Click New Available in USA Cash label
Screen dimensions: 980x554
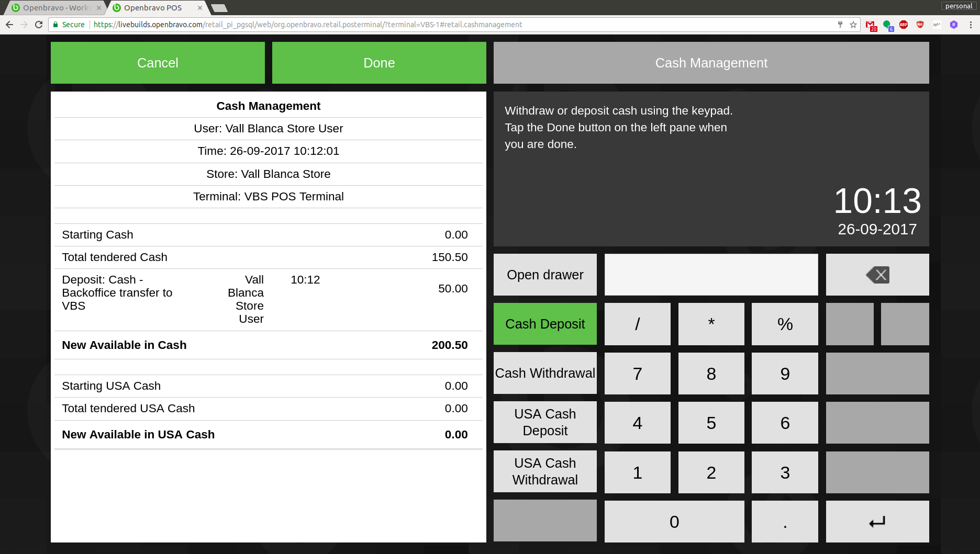coord(138,435)
